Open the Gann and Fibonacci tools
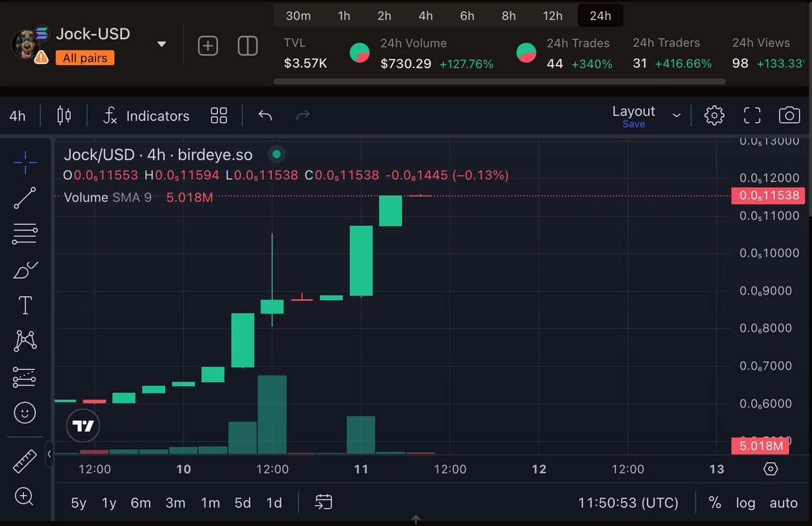 point(24,233)
